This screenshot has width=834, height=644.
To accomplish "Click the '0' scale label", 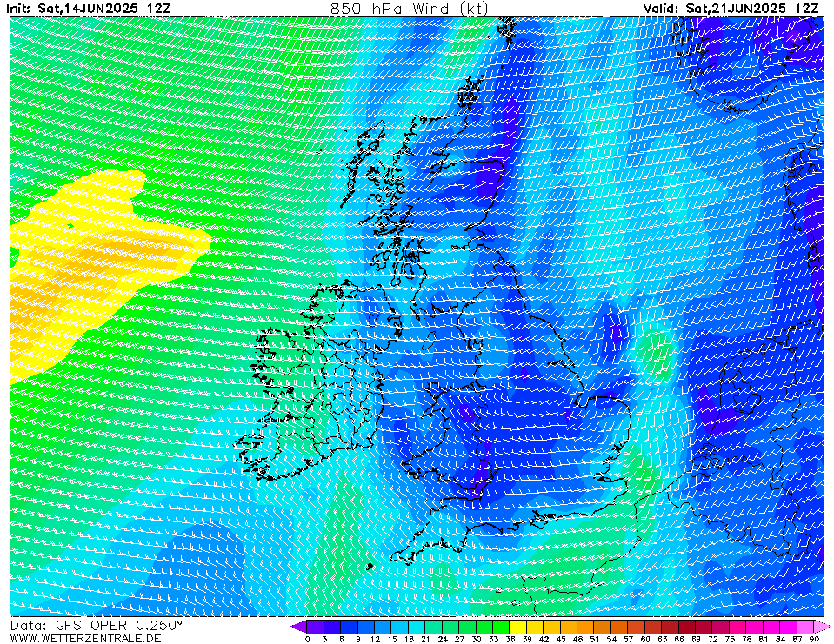I will point(308,639).
